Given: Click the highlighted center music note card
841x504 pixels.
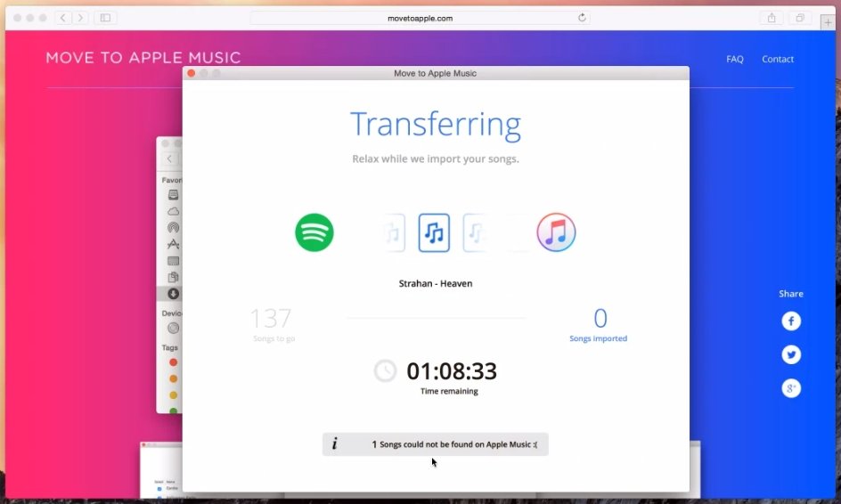Looking at the screenshot, I should pyautogui.click(x=434, y=232).
